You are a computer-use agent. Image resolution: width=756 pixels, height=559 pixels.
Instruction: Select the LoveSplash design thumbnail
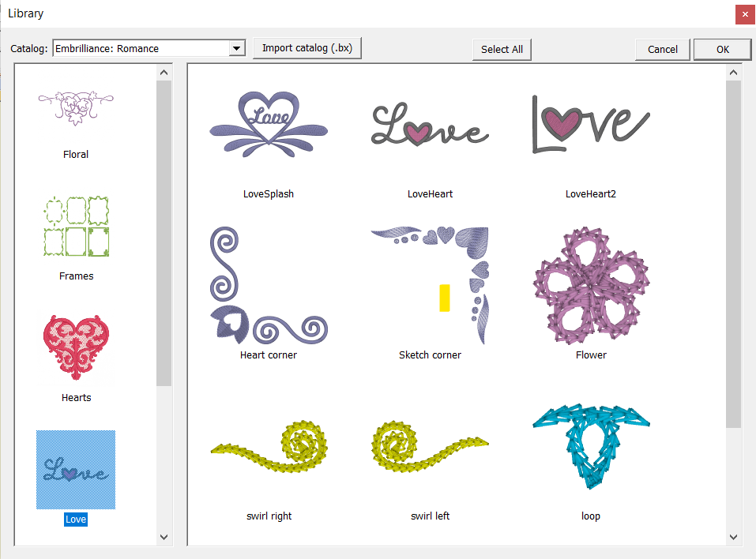[x=269, y=126]
